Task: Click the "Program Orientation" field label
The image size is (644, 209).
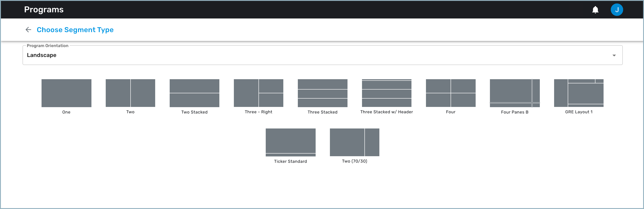Action: (47, 46)
